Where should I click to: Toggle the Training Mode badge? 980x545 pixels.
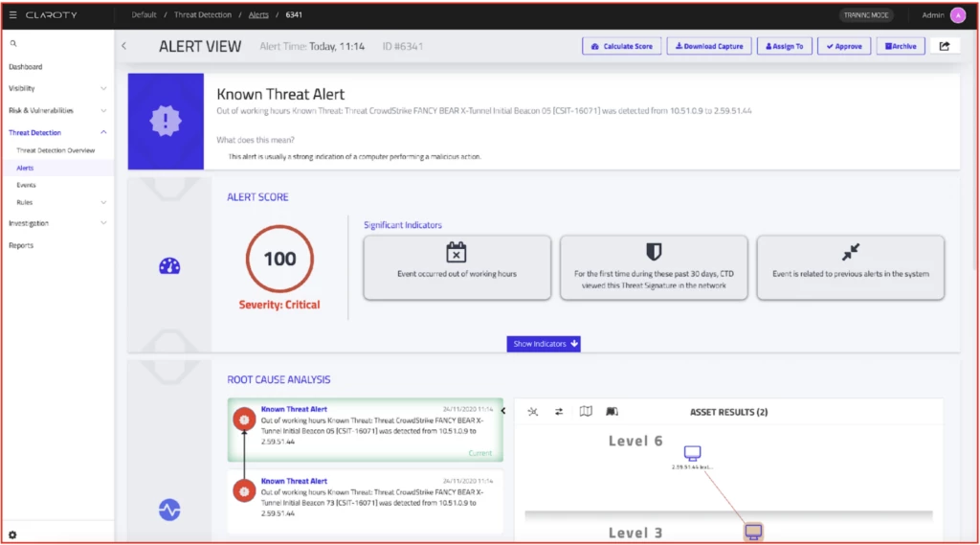point(864,15)
